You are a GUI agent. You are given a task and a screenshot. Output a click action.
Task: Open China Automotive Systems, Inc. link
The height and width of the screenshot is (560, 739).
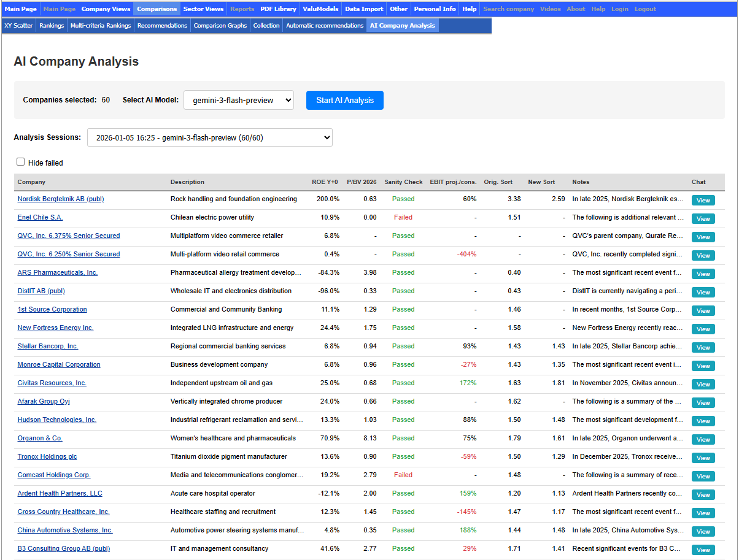pyautogui.click(x=65, y=530)
